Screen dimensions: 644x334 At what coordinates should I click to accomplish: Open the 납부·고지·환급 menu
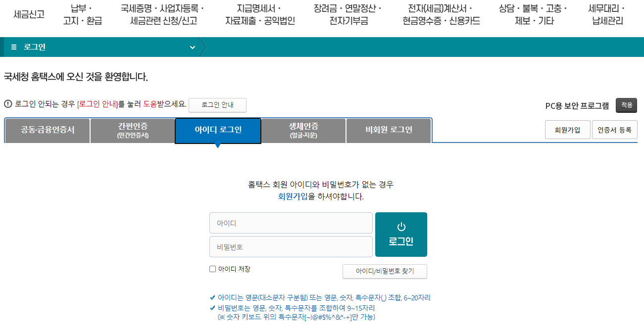(83, 15)
